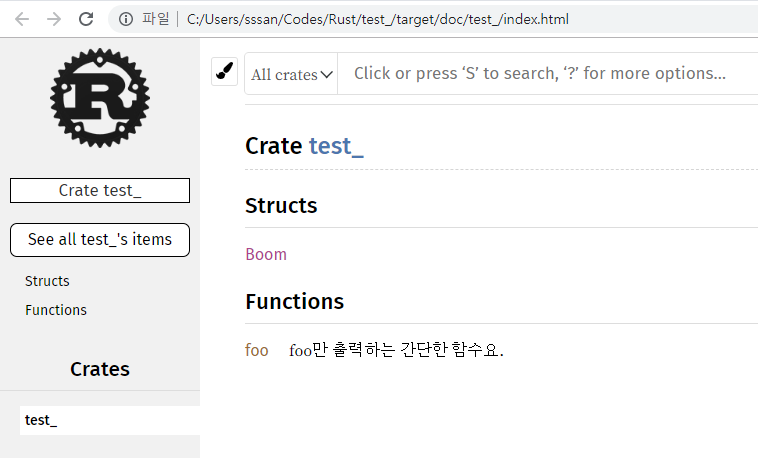Open the Boom struct link
Viewport: 758px width, 458px height.
click(266, 254)
